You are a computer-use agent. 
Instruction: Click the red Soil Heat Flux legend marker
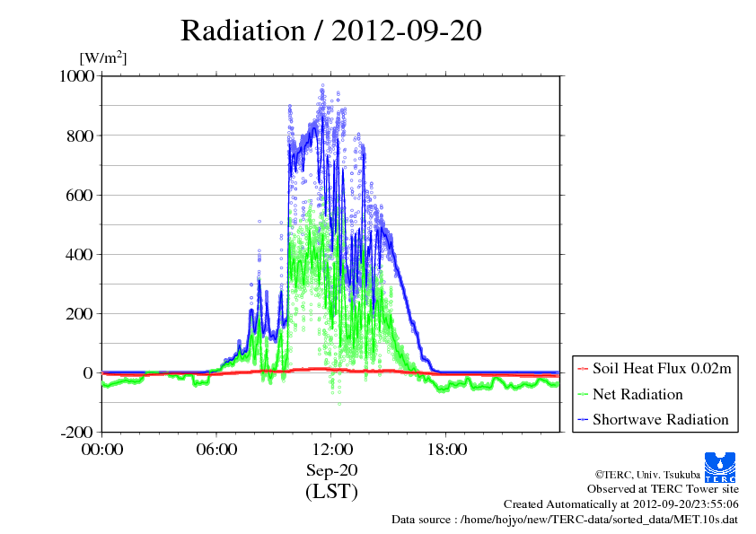pos(583,369)
